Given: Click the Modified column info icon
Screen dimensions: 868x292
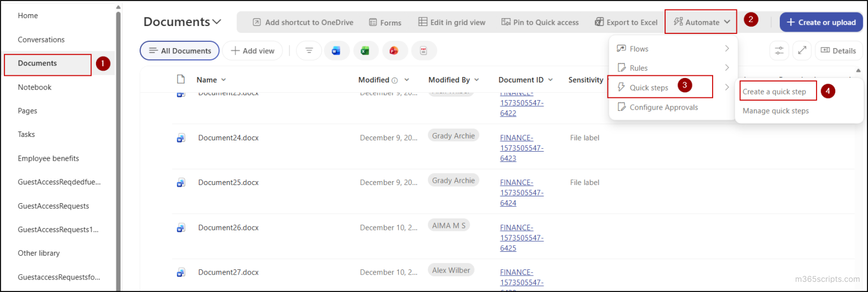Looking at the screenshot, I should [394, 80].
